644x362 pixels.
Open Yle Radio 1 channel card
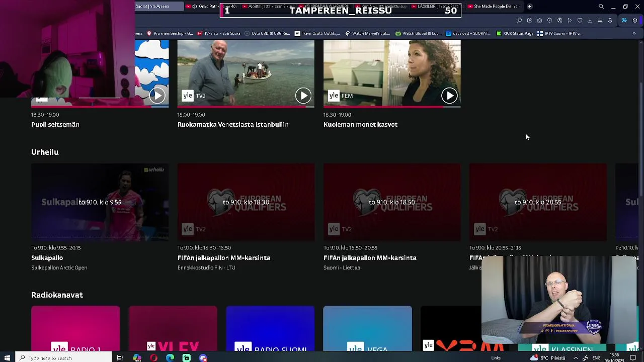coord(75,328)
